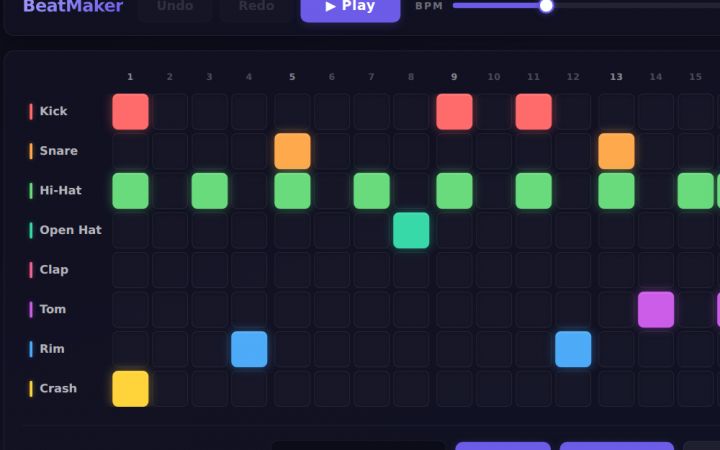The width and height of the screenshot is (720, 450).
Task: Click the Kick track label
Action: point(53,112)
